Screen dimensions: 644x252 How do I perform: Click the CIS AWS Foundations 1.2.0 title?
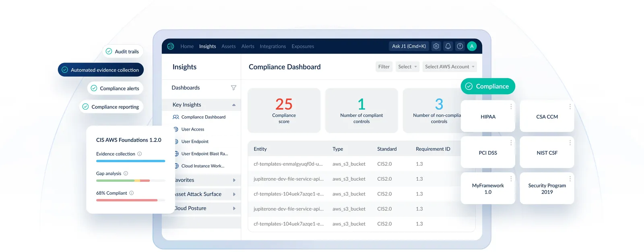point(129,140)
